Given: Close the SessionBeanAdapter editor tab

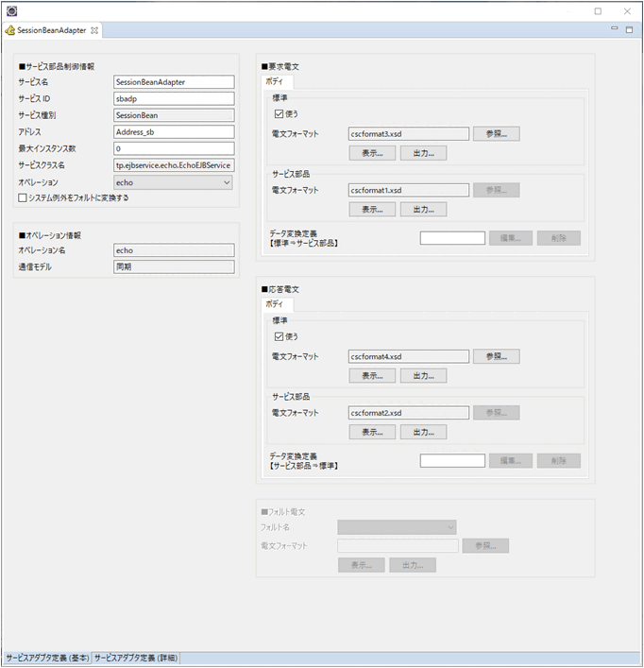Looking at the screenshot, I should (94, 30).
